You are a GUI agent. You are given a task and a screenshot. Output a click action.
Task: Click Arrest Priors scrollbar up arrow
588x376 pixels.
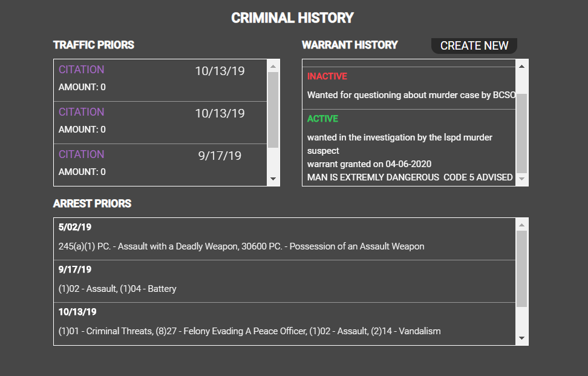[521, 225]
